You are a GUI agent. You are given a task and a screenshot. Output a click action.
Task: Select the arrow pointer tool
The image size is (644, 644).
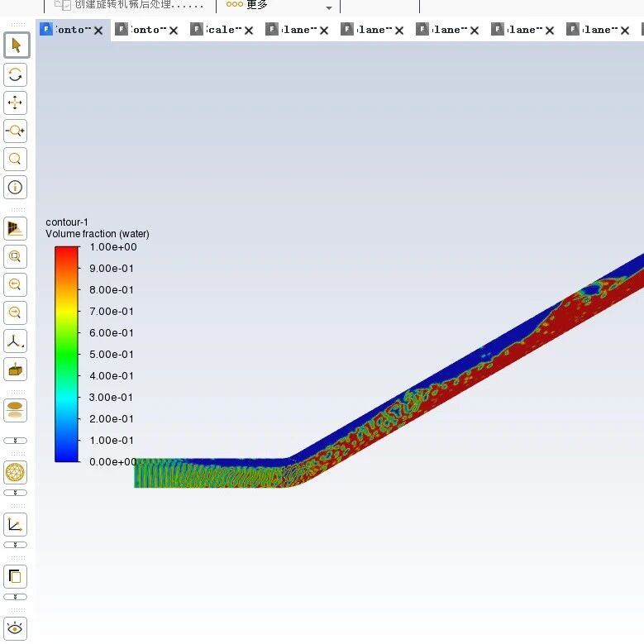pos(16,45)
